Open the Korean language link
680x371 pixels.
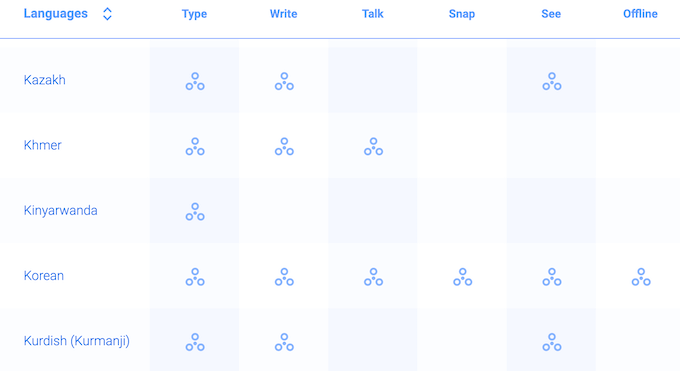[x=44, y=276]
